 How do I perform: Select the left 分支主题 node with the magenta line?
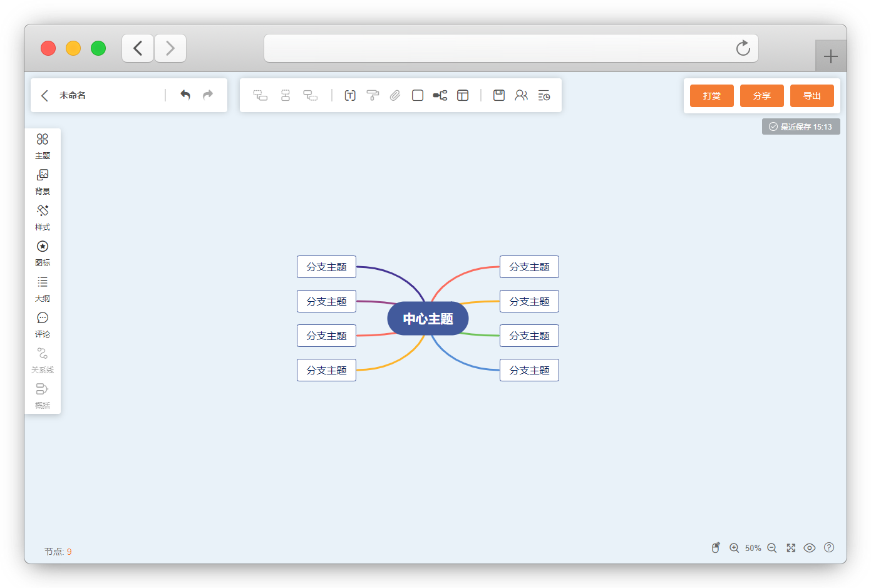click(x=326, y=301)
